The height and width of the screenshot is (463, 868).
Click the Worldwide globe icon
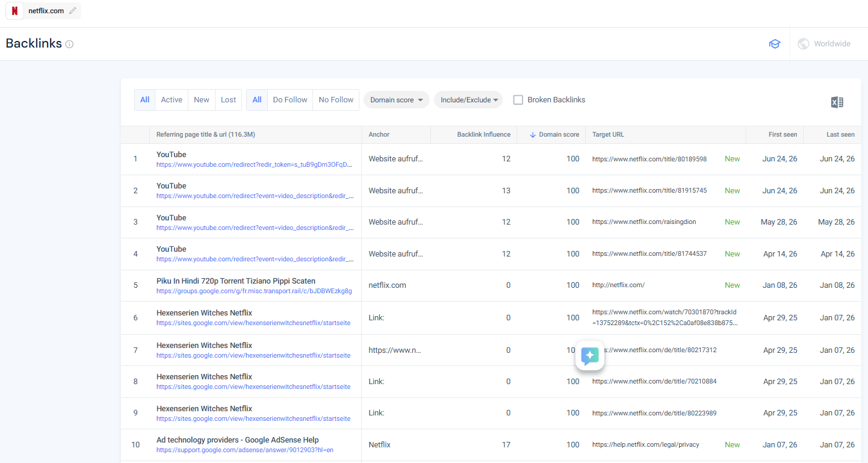click(x=803, y=44)
